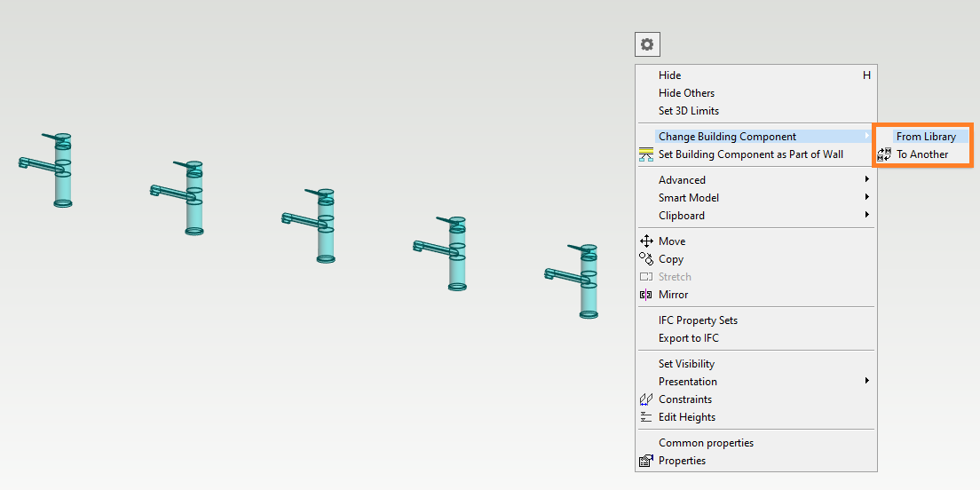Click the Move cross-arrows icon
The width and height of the screenshot is (980, 490).
point(646,241)
